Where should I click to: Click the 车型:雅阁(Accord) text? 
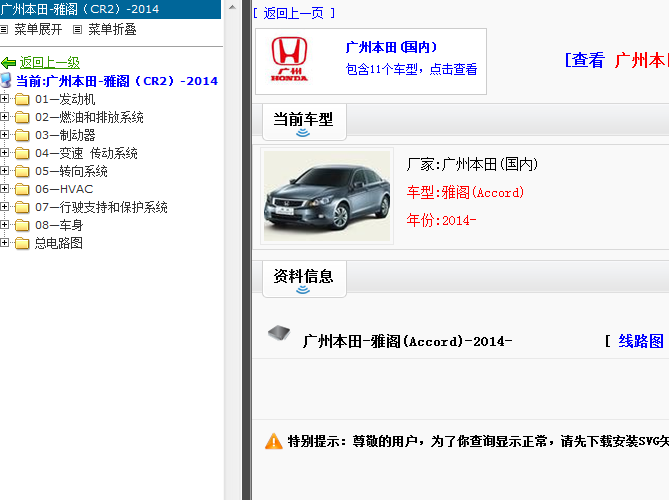(465, 192)
